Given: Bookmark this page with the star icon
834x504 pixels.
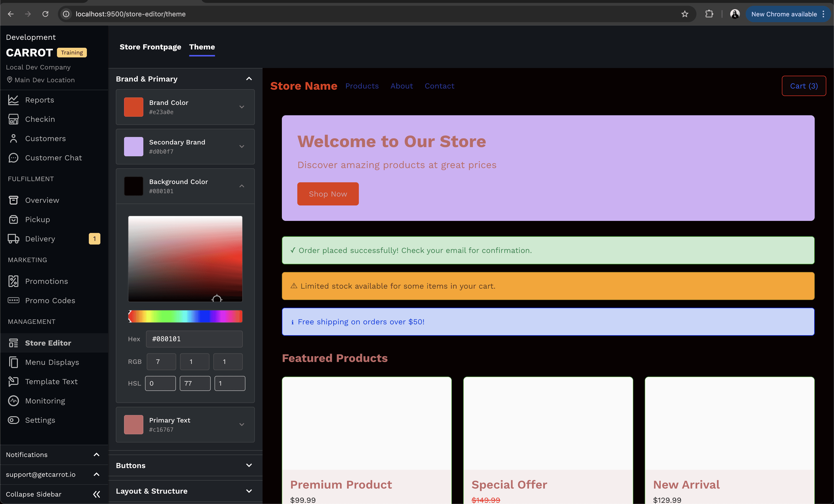Looking at the screenshot, I should click(685, 14).
